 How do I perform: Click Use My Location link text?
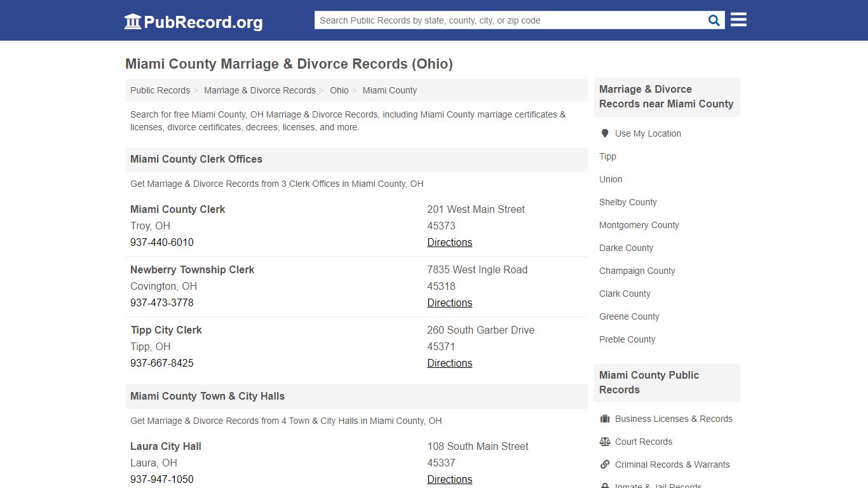click(648, 133)
